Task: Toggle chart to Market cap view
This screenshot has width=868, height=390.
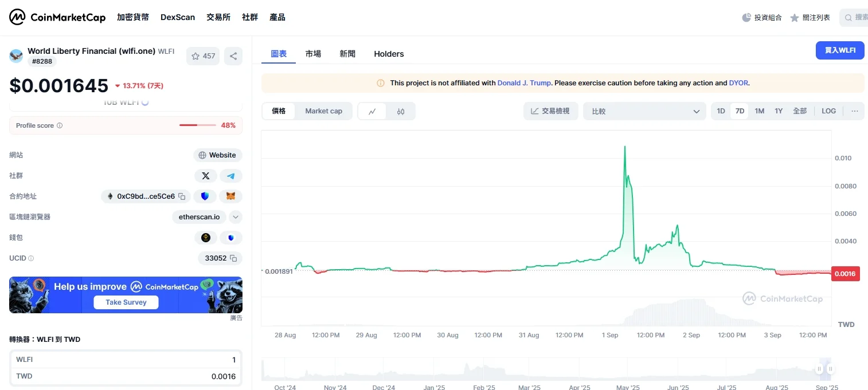Action: click(323, 111)
